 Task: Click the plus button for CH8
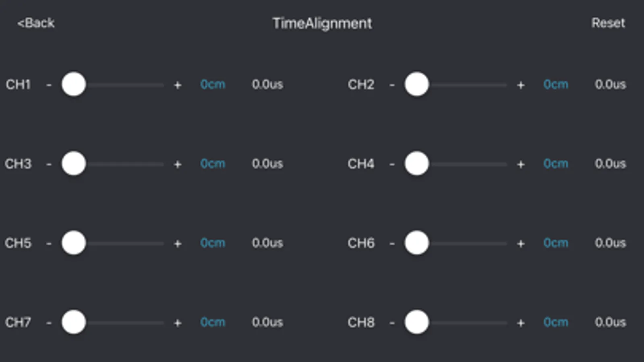[521, 322]
